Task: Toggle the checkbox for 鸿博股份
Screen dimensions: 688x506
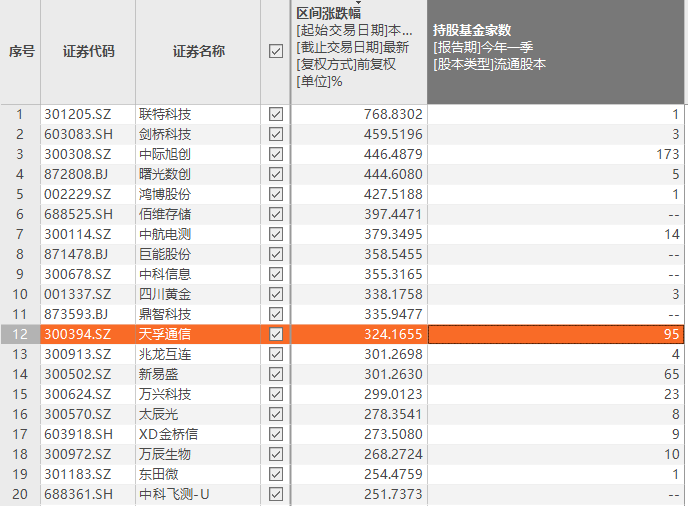Action: pos(276,194)
